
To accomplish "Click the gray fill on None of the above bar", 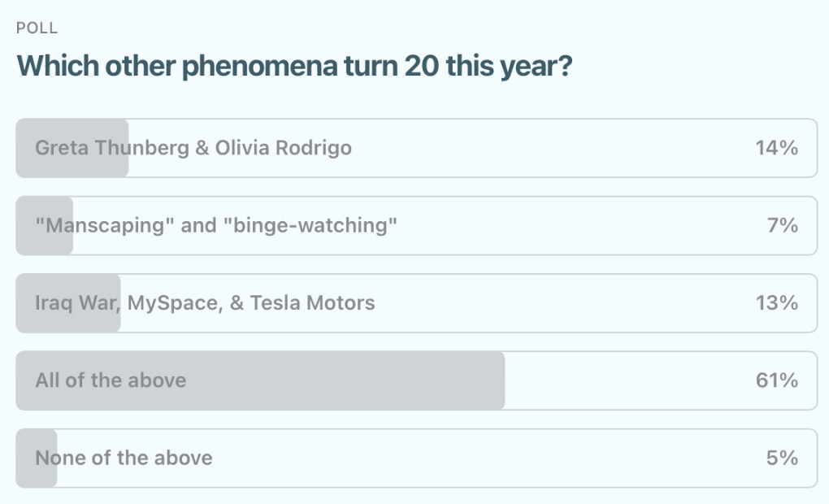I will coord(37,458).
